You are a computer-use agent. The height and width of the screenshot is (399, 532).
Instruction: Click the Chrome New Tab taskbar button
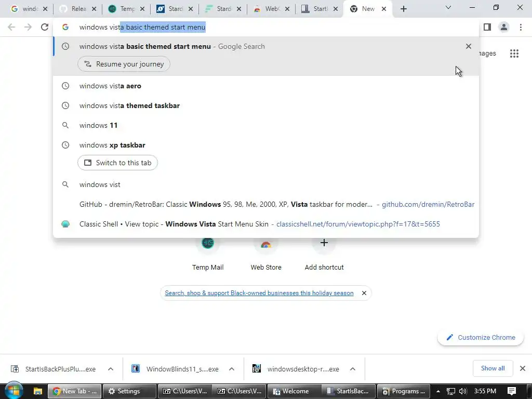[74, 391]
